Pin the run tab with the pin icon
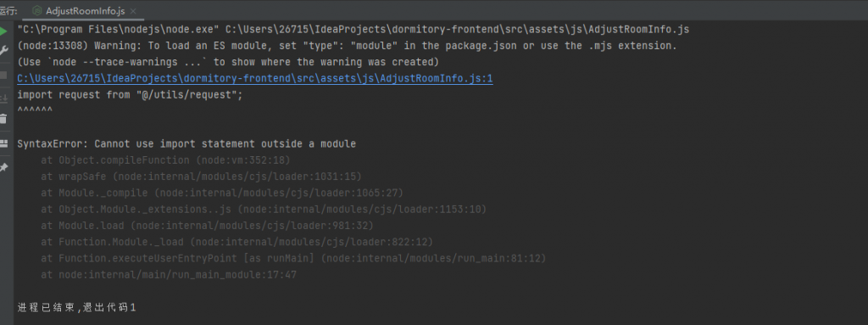 point(4,167)
